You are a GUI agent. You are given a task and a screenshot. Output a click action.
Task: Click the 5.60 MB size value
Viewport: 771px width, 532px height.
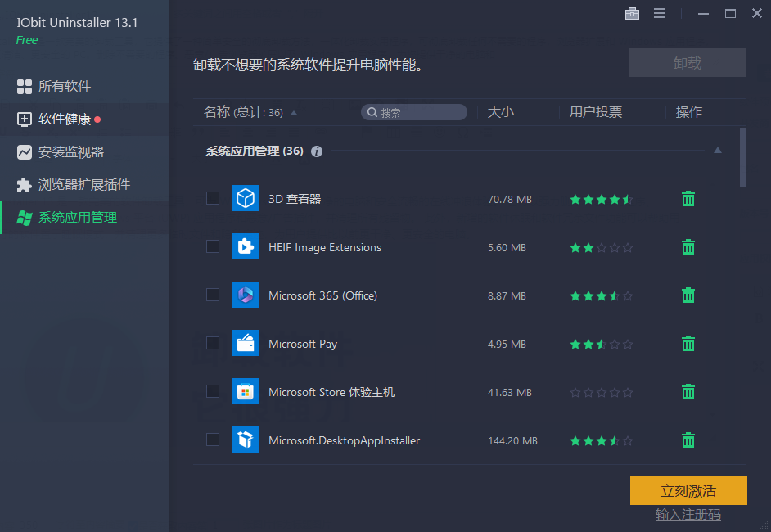click(507, 247)
